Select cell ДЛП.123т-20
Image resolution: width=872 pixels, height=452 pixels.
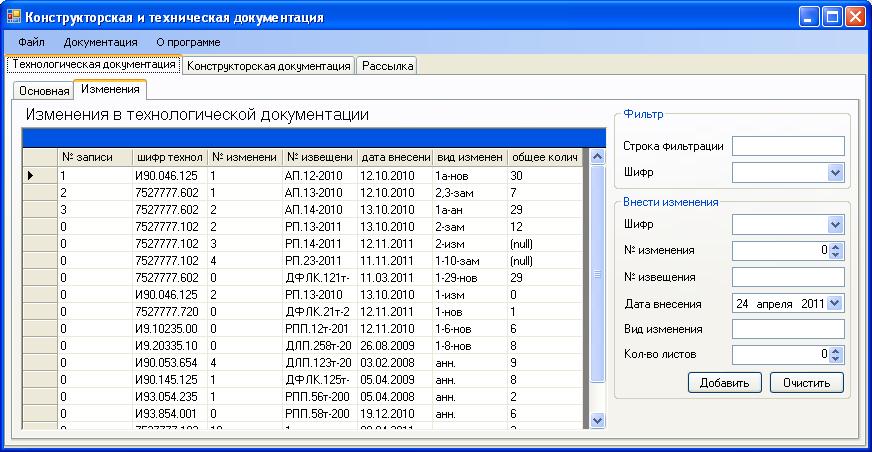[x=320, y=362]
